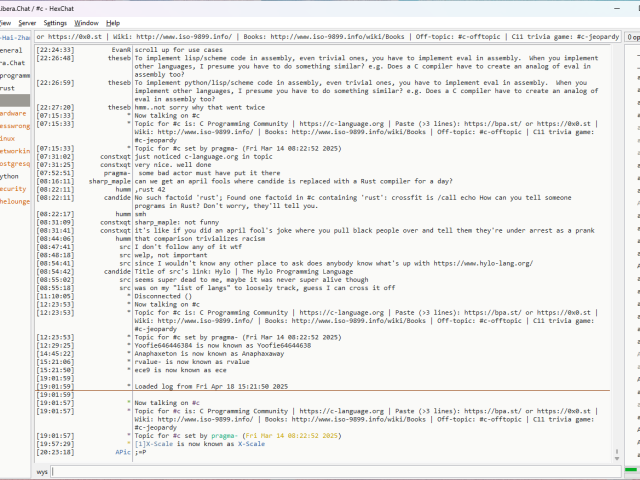Open the Window menu
640x480 pixels.
tap(86, 22)
